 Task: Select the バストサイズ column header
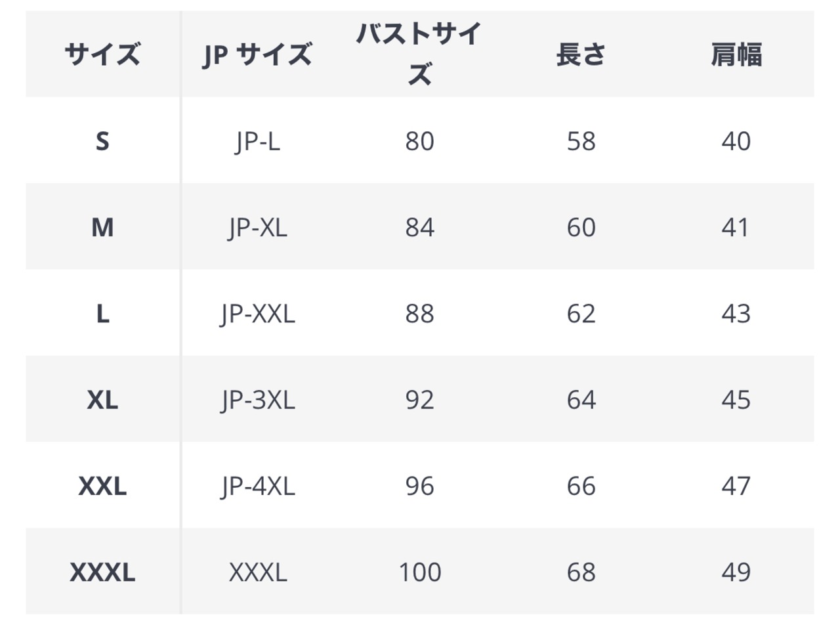pyautogui.click(x=419, y=55)
